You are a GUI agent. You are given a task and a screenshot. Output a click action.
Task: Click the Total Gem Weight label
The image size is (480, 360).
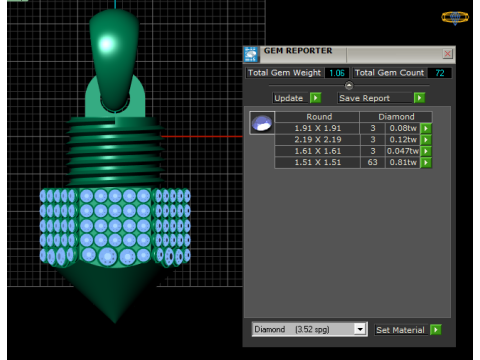click(284, 73)
